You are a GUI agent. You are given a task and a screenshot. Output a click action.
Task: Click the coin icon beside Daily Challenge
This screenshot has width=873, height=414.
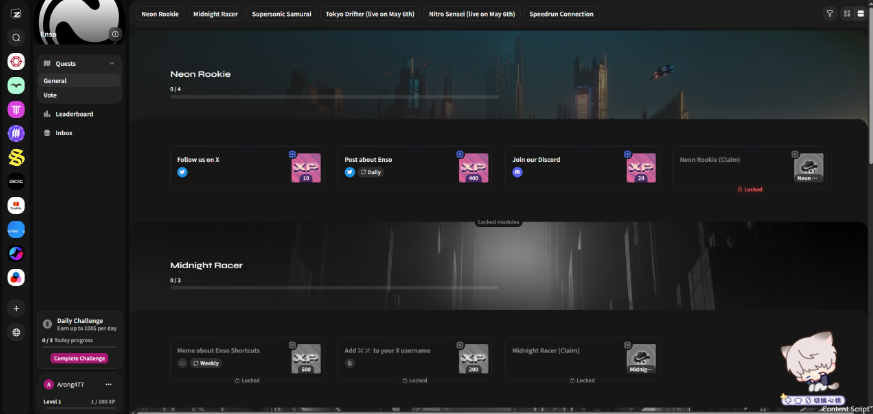pos(47,323)
